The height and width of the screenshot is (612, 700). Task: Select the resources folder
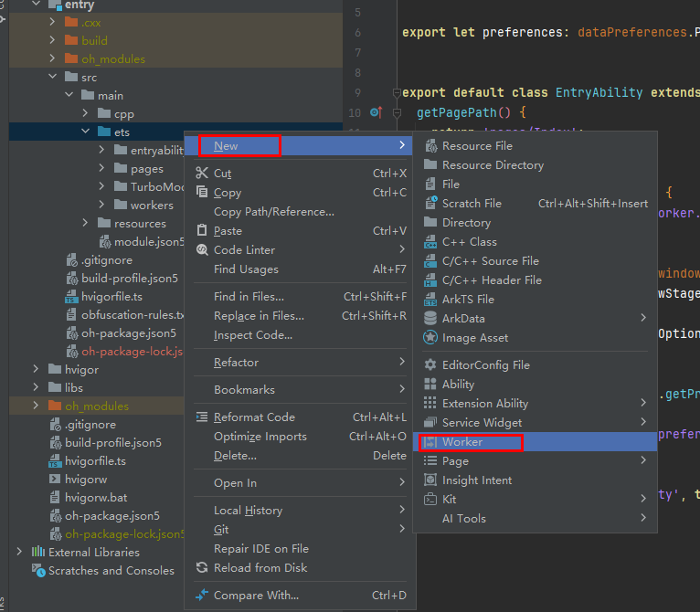[140, 223]
